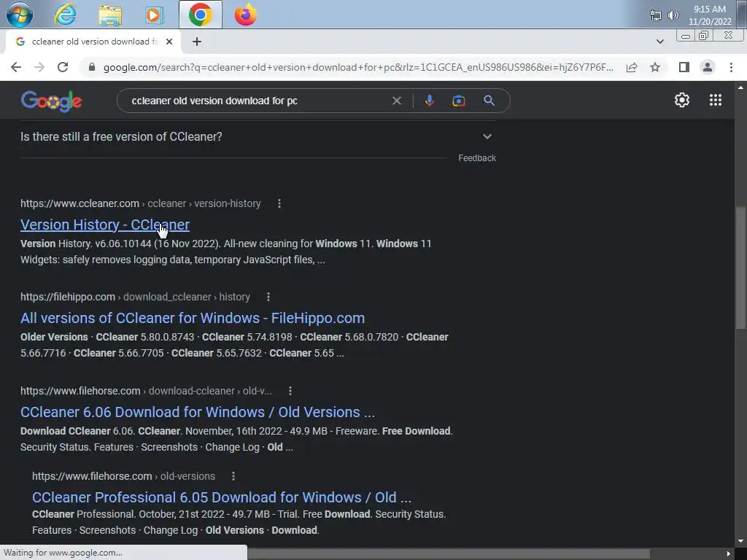Start voice search with microphone
This screenshot has width=747, height=560.
coord(429,101)
